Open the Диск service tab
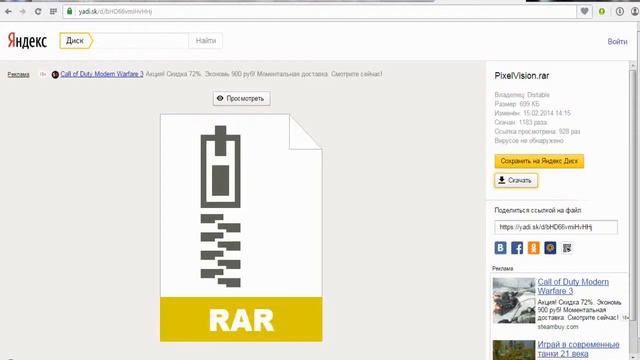The image size is (640, 360). point(76,41)
